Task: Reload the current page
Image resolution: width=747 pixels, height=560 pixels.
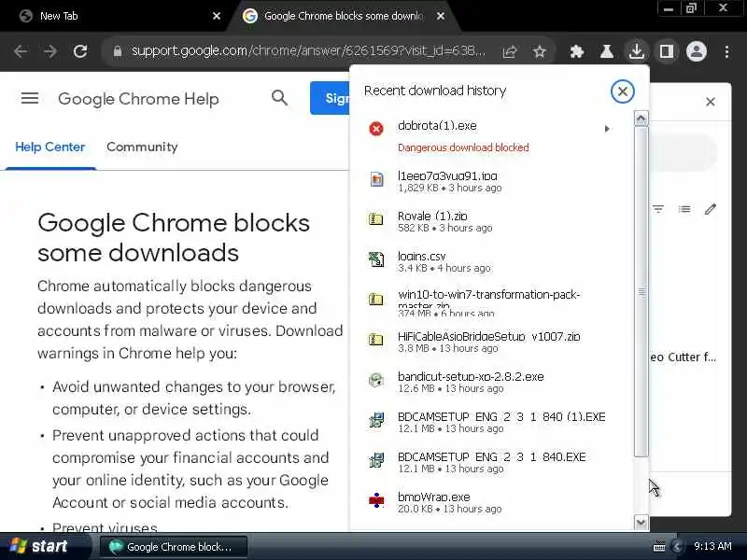Action: (80, 51)
